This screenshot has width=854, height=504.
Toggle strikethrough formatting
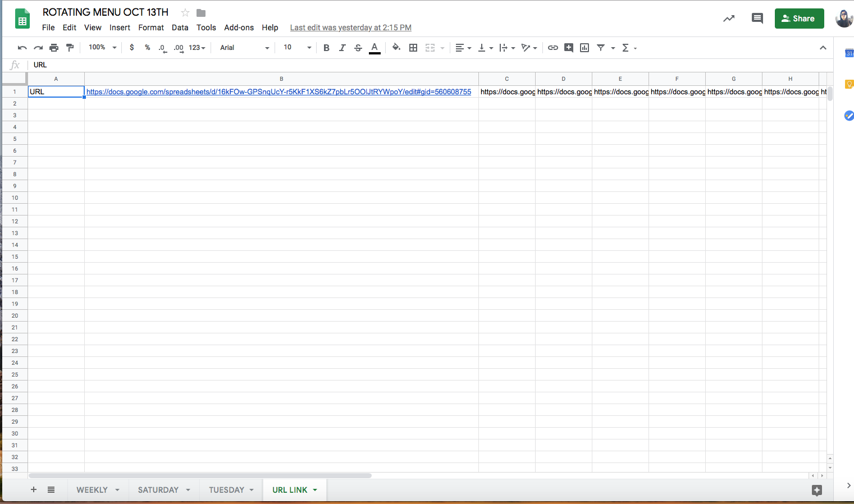358,48
